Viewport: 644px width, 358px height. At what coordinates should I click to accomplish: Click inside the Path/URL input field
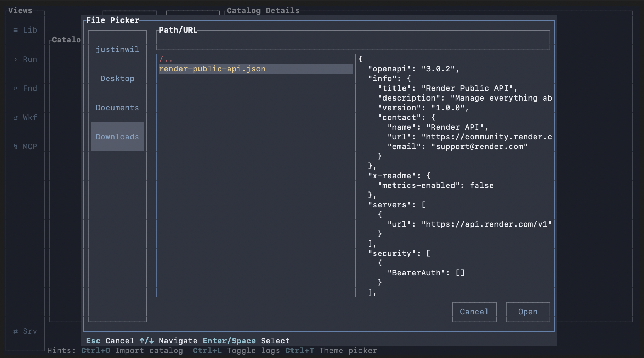[353, 40]
